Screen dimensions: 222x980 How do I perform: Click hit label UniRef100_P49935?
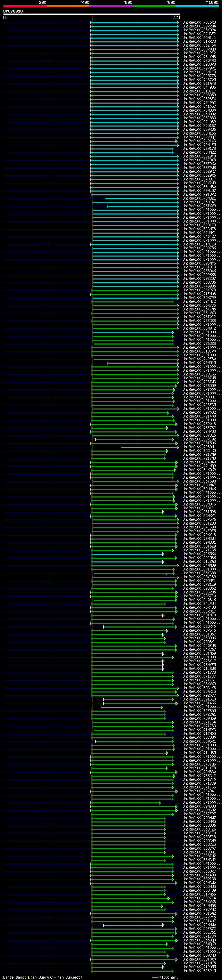pyautogui.click(x=199, y=286)
